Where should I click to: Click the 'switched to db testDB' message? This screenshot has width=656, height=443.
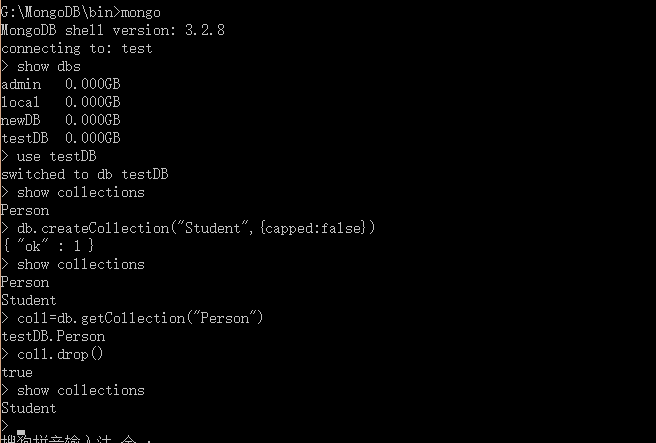click(x=85, y=174)
